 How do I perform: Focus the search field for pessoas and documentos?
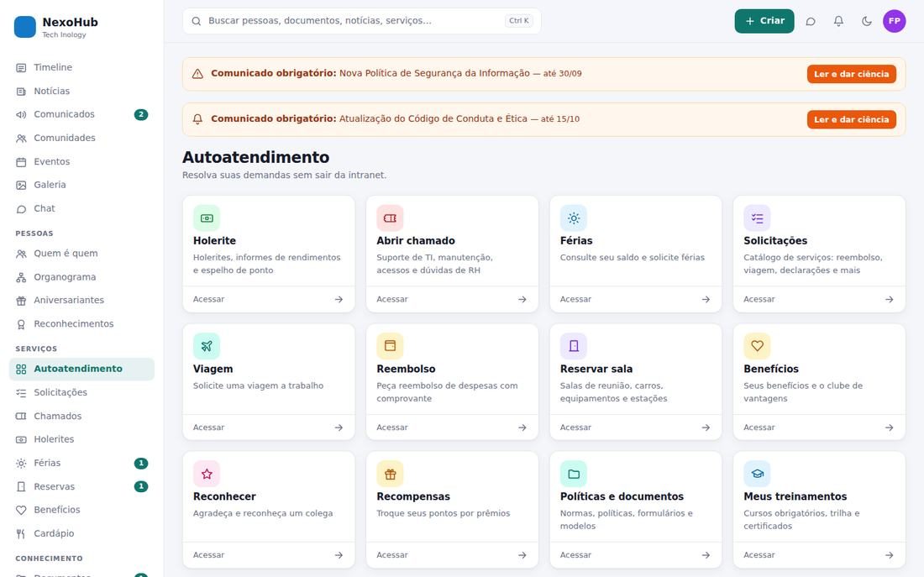point(362,21)
